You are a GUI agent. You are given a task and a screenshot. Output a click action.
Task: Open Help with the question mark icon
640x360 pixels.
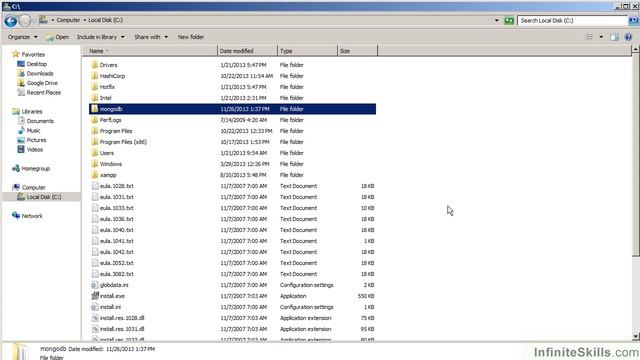(x=628, y=37)
